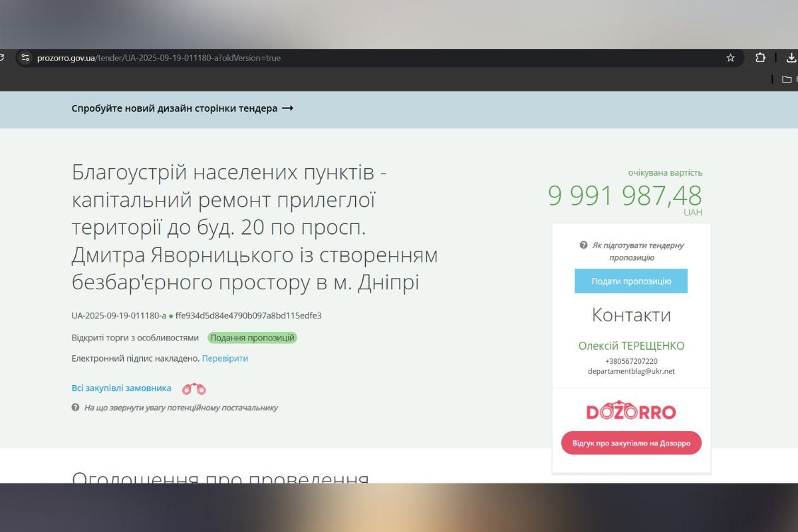Screen dimensions: 798x532
Task: Click contact name 'Олексій ТЕРЕЩЕНКО'
Action: click(x=630, y=346)
